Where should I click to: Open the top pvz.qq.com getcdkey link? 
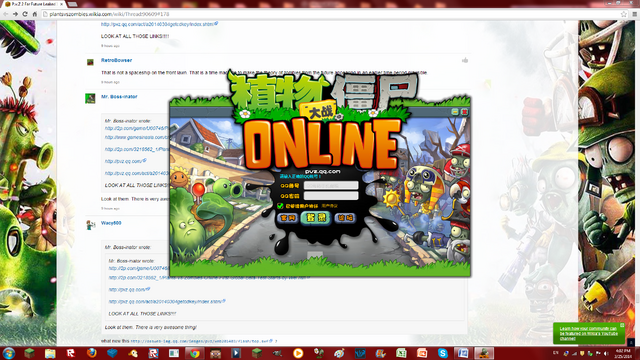[159, 24]
